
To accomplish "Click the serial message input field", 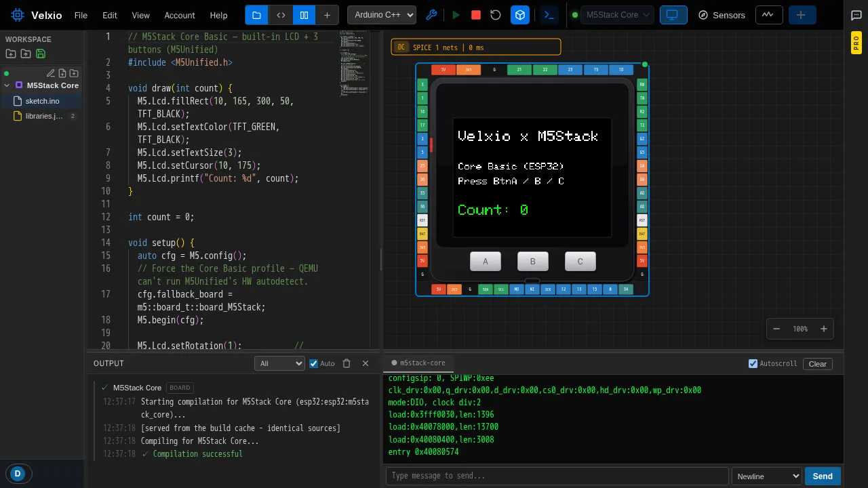I will 557,476.
